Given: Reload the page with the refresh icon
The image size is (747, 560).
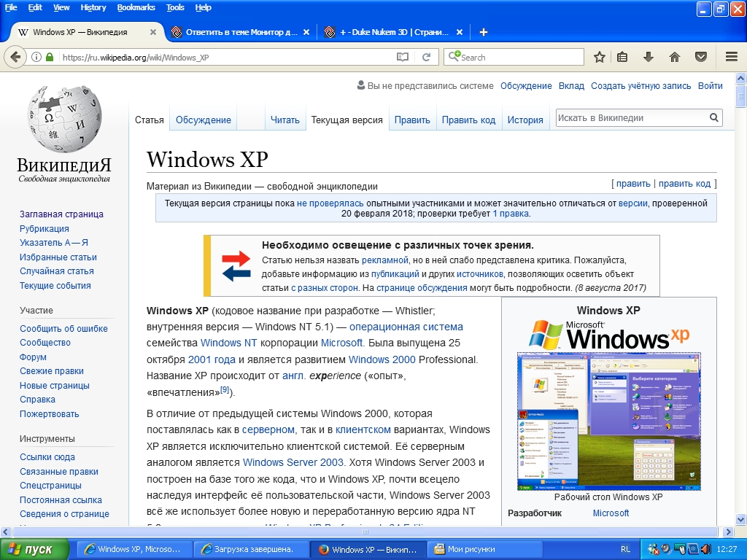Looking at the screenshot, I should pyautogui.click(x=426, y=57).
